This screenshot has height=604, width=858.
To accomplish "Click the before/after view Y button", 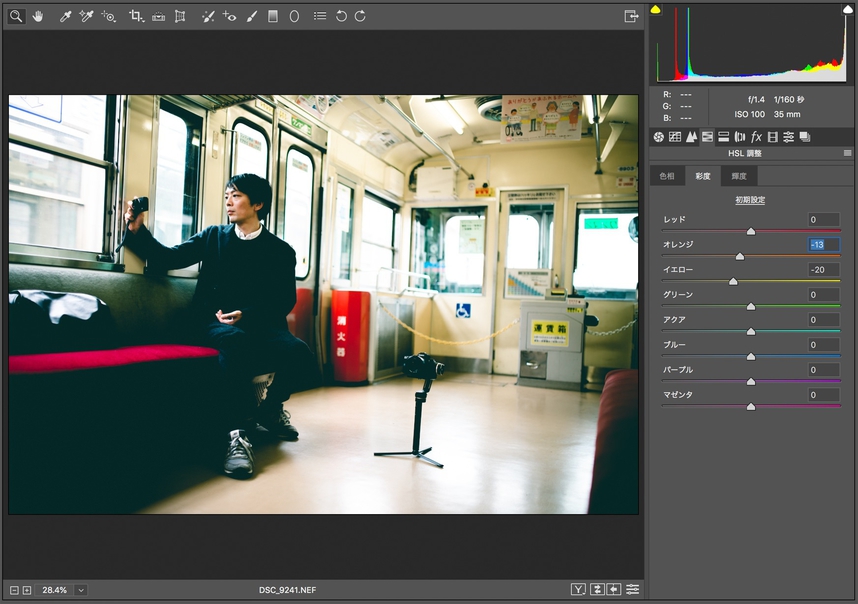I will 578,590.
